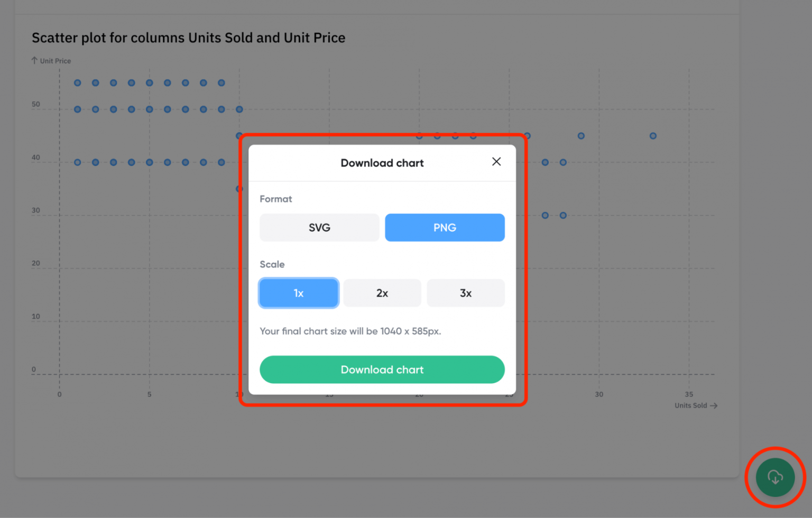Choose the 3x scale option
This screenshot has height=518, width=812.
(x=465, y=293)
